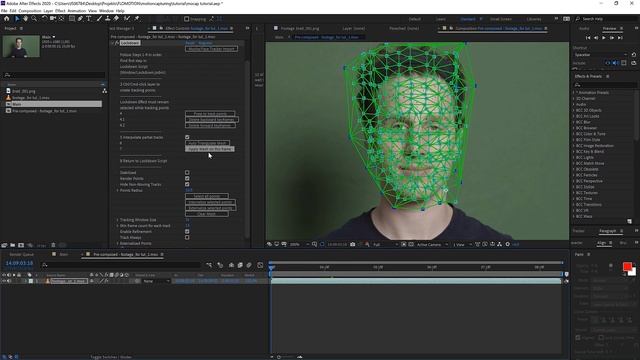Open the Effect menu
The image size is (640, 360).
click(60, 11)
